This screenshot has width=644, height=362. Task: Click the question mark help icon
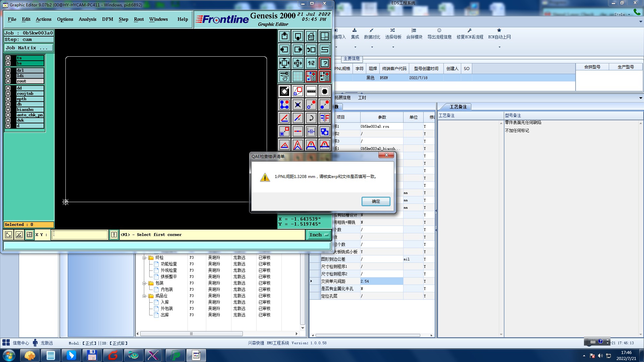324,63
